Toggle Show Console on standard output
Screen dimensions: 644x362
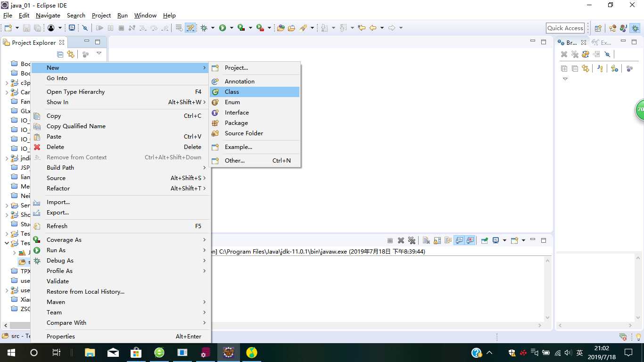(459, 240)
